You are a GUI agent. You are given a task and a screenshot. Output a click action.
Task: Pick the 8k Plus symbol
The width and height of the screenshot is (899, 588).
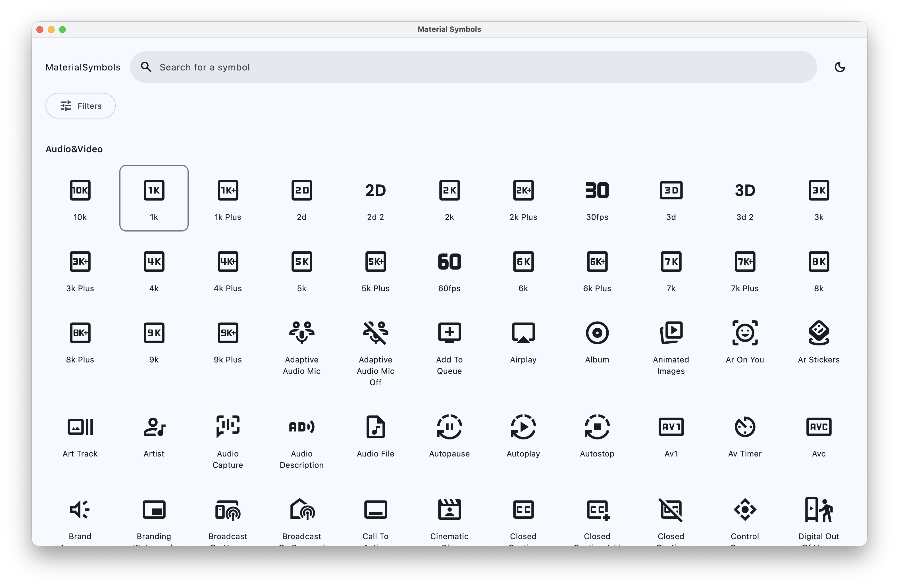coord(80,333)
